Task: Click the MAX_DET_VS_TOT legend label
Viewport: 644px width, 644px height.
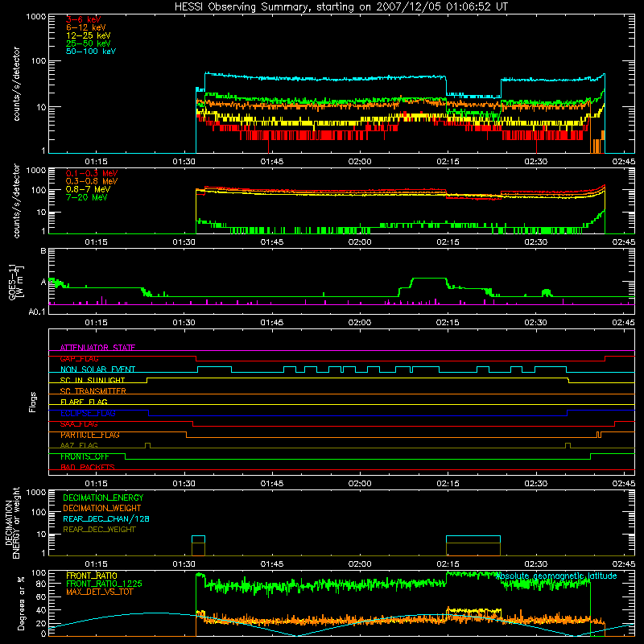Action: pos(99,592)
